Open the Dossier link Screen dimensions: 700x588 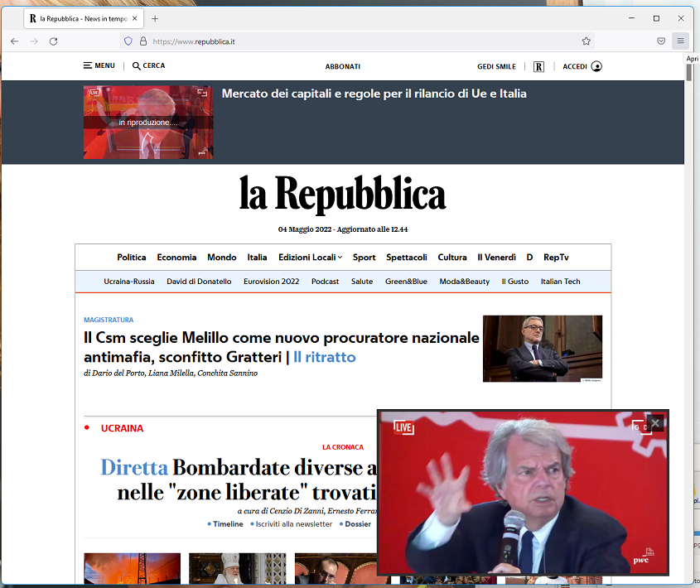click(358, 524)
